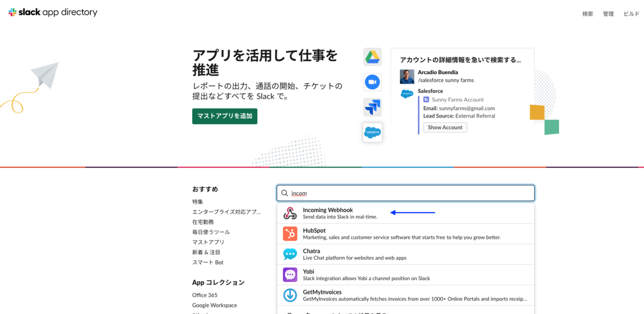Screen dimensions: 644x314
Task: Select Yobi search result
Action: click(x=406, y=275)
